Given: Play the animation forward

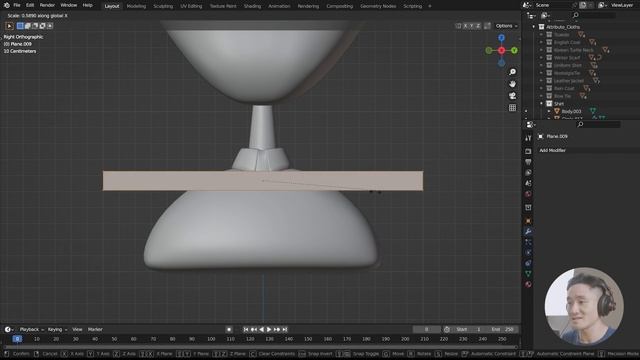Looking at the screenshot, I should point(269,329).
